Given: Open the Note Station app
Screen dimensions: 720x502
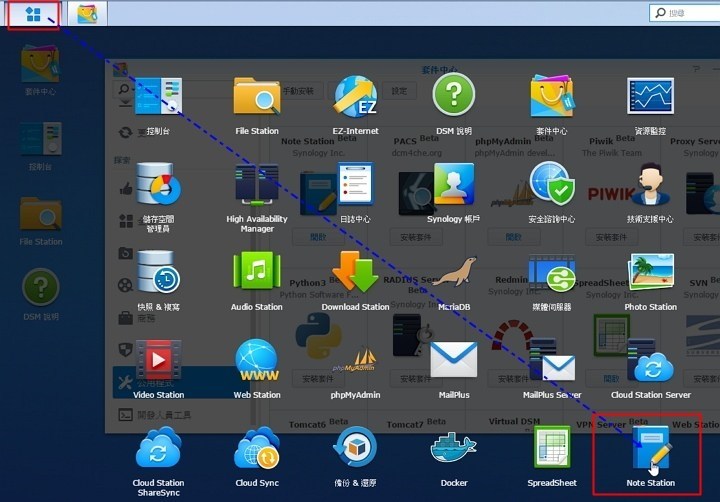Looking at the screenshot, I should (x=650, y=450).
